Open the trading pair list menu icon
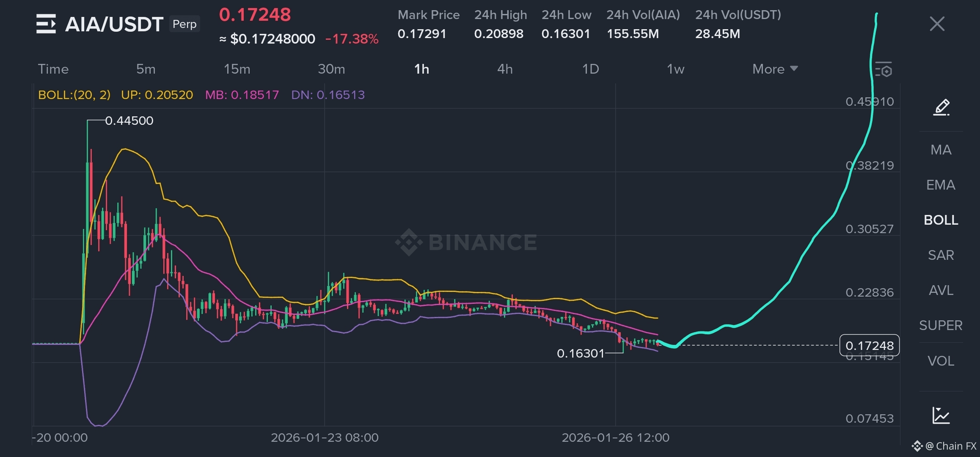Screen dimensions: 980x457 tap(46, 24)
